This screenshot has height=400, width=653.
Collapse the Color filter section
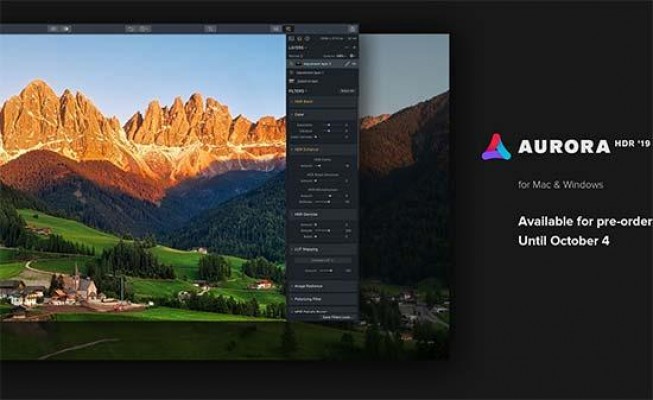pos(322,115)
